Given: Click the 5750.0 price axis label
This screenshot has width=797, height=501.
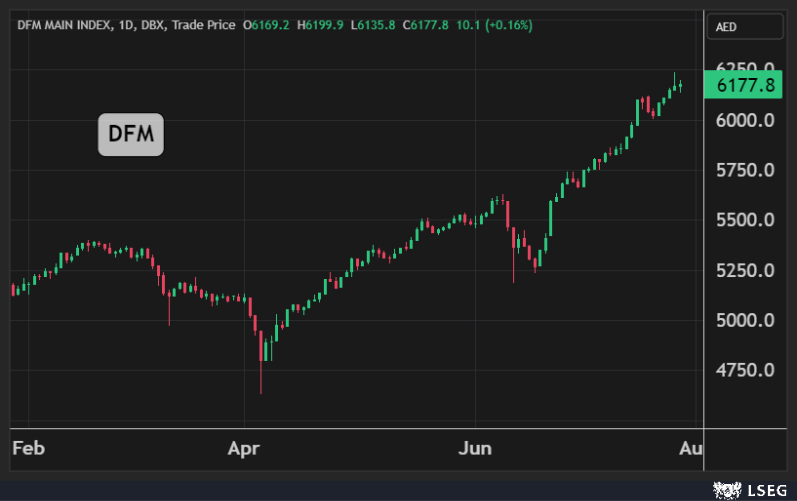Looking at the screenshot, I should pos(745,171).
